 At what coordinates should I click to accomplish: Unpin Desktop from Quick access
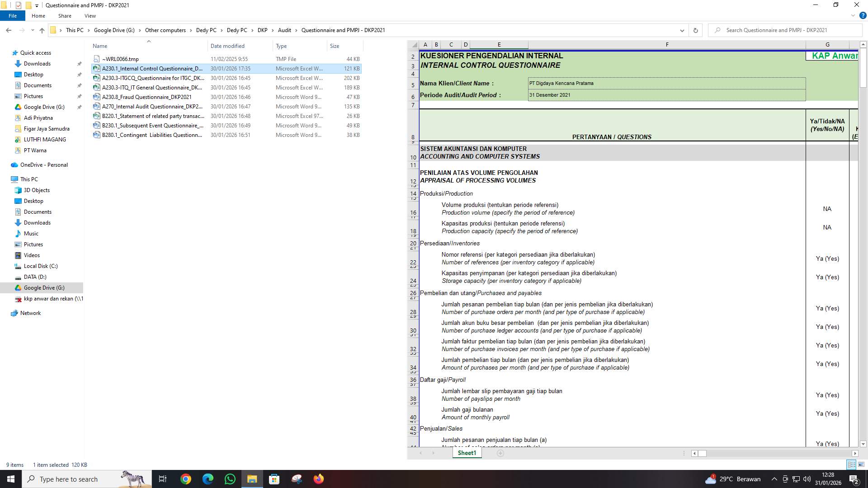(x=80, y=75)
